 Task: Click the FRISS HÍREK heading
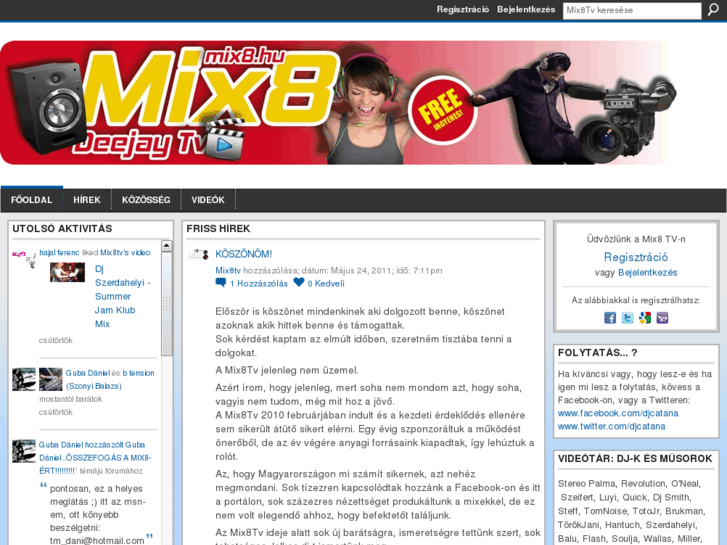[218, 229]
